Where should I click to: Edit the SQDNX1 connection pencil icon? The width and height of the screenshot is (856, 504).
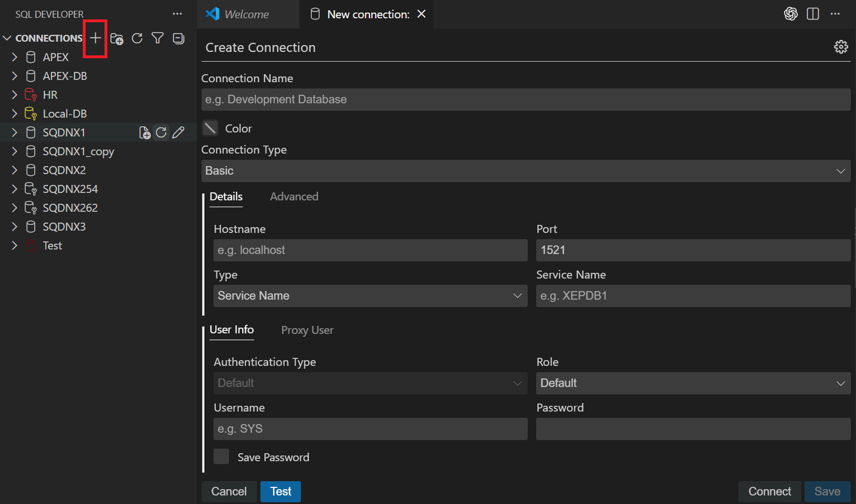(178, 132)
